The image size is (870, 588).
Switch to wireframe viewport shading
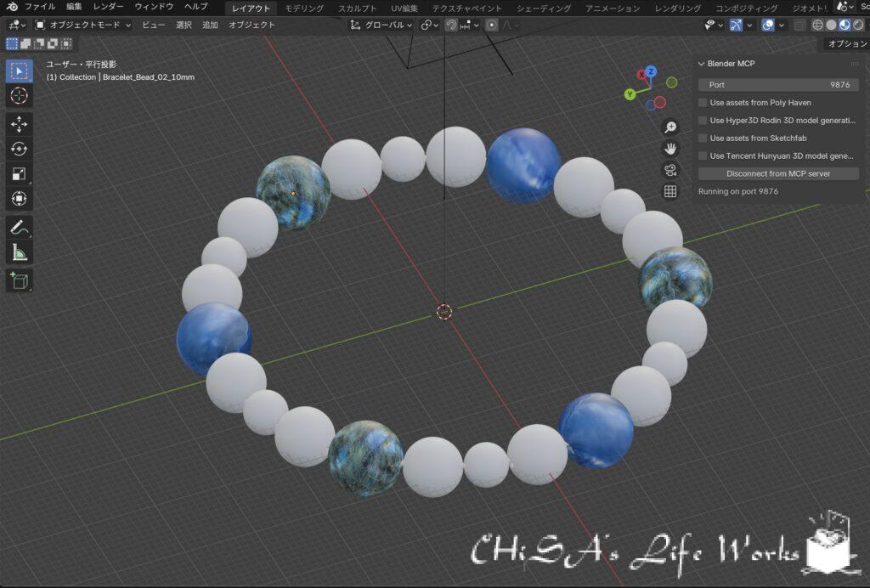[x=817, y=25]
